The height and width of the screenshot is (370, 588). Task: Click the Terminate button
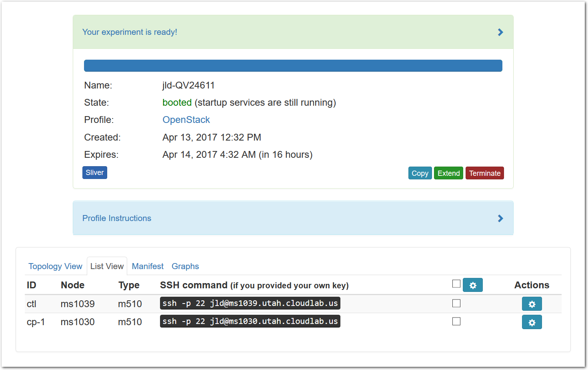click(485, 173)
